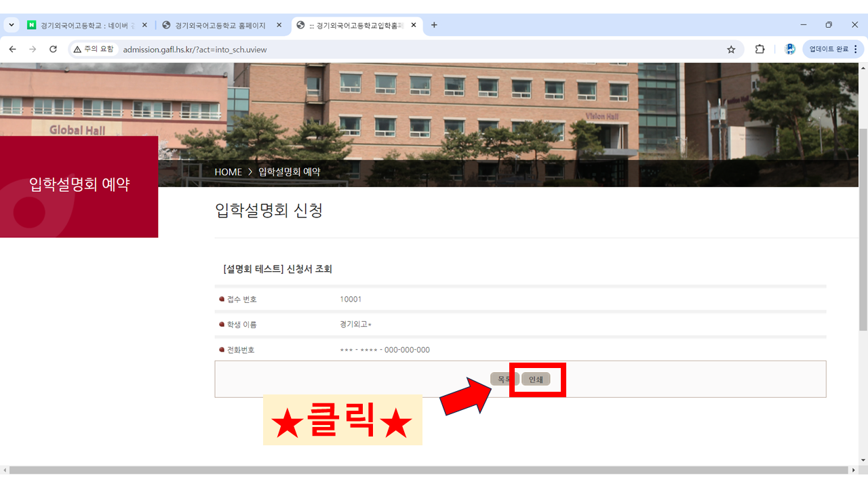
Task: Click the browser back arrow
Action: click(x=12, y=49)
